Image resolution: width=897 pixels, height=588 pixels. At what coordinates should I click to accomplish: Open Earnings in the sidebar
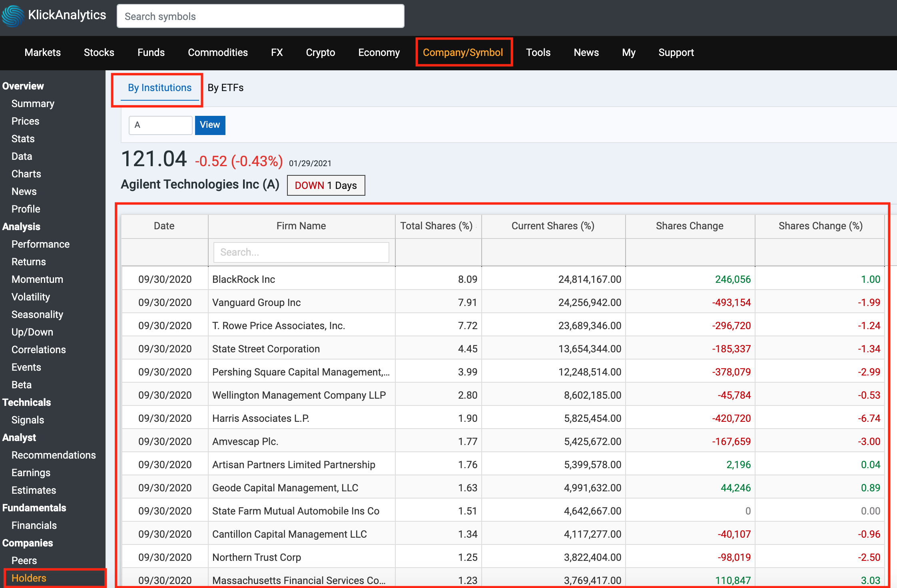coord(31,473)
